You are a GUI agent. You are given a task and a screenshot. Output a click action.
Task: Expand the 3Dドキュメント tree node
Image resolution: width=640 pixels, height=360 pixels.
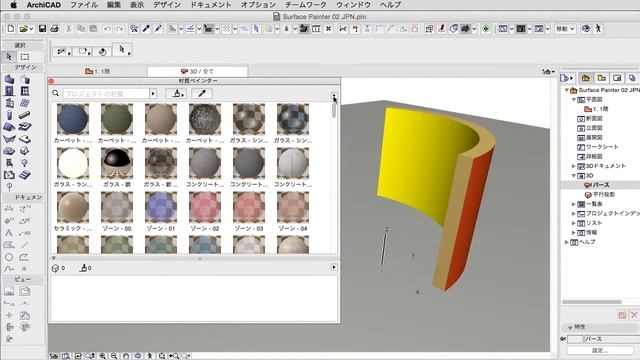tap(573, 166)
